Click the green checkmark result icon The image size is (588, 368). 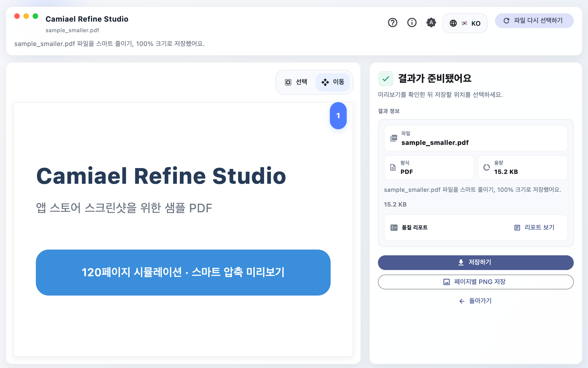[386, 79]
